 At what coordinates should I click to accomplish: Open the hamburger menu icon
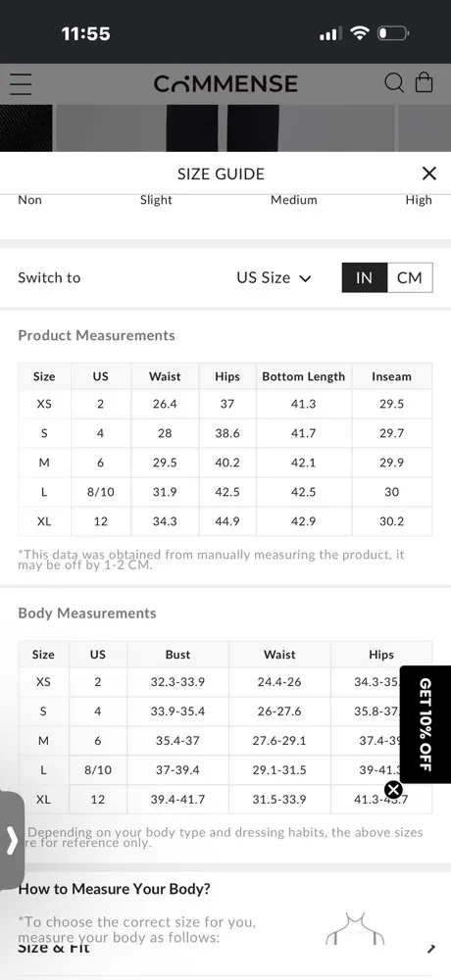tap(21, 83)
